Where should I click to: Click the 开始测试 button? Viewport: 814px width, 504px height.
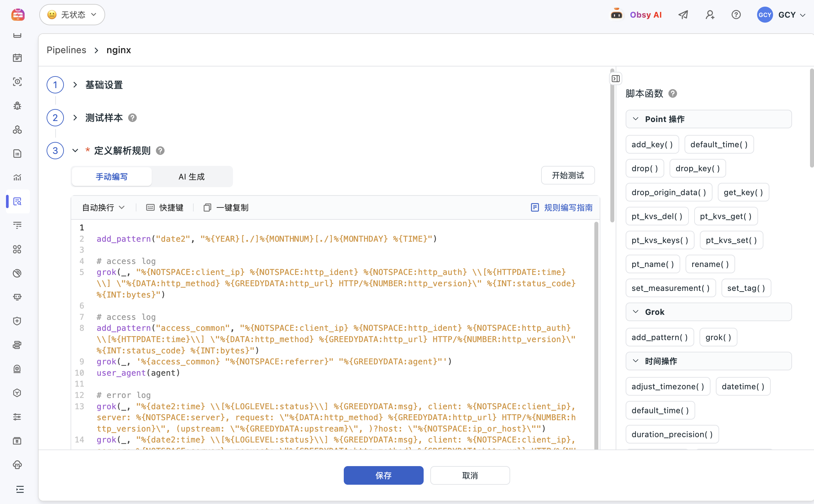tap(568, 175)
